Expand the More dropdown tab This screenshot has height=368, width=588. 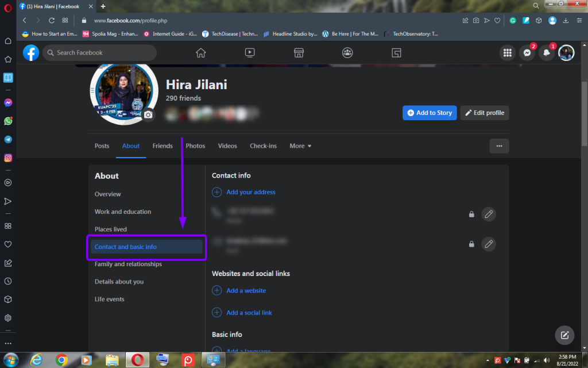click(x=300, y=146)
